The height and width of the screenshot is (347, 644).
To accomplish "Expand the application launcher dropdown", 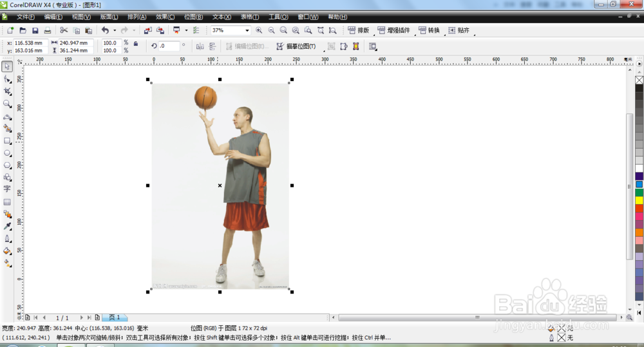I will [x=186, y=30].
